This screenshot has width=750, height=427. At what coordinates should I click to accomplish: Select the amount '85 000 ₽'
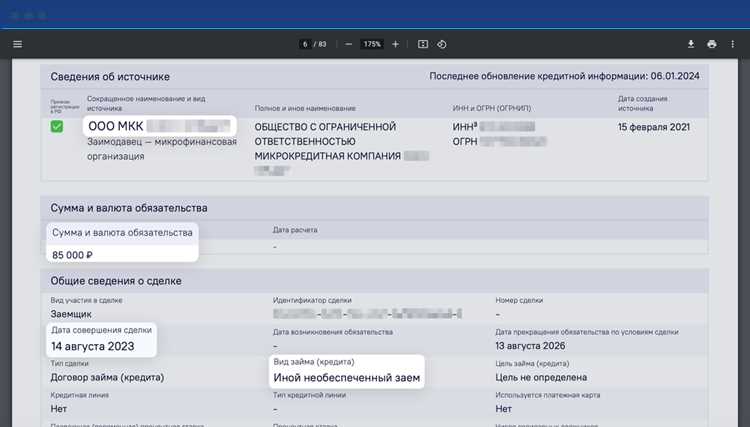click(72, 255)
